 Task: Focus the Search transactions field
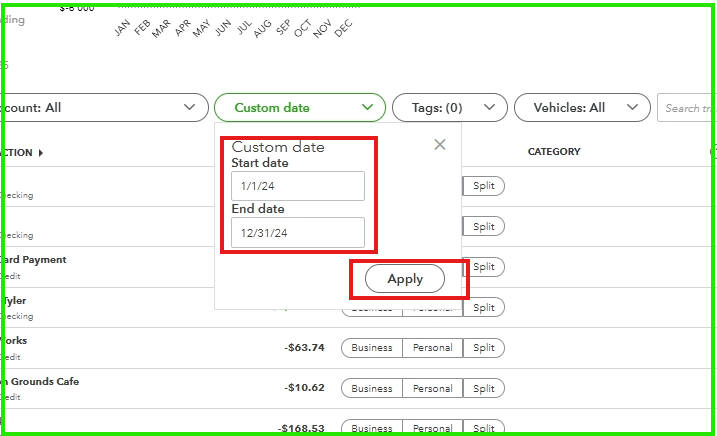[x=686, y=108]
